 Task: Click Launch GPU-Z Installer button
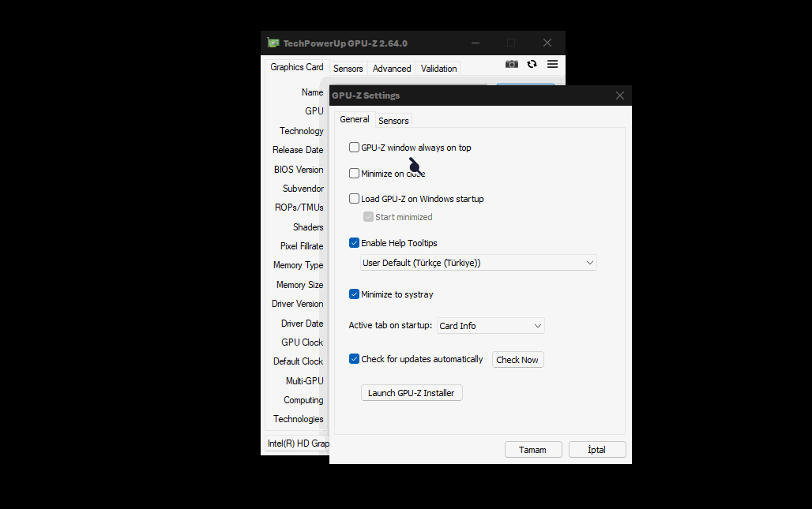coord(412,393)
